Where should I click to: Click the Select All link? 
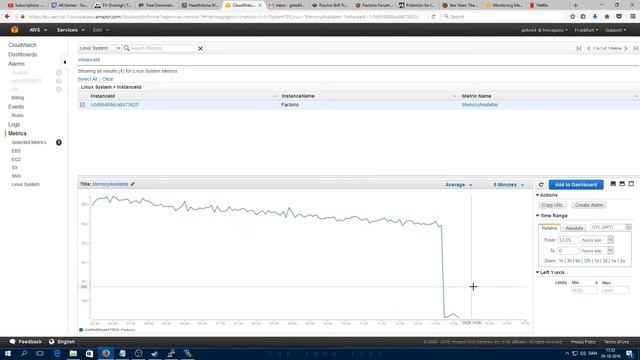coord(88,79)
